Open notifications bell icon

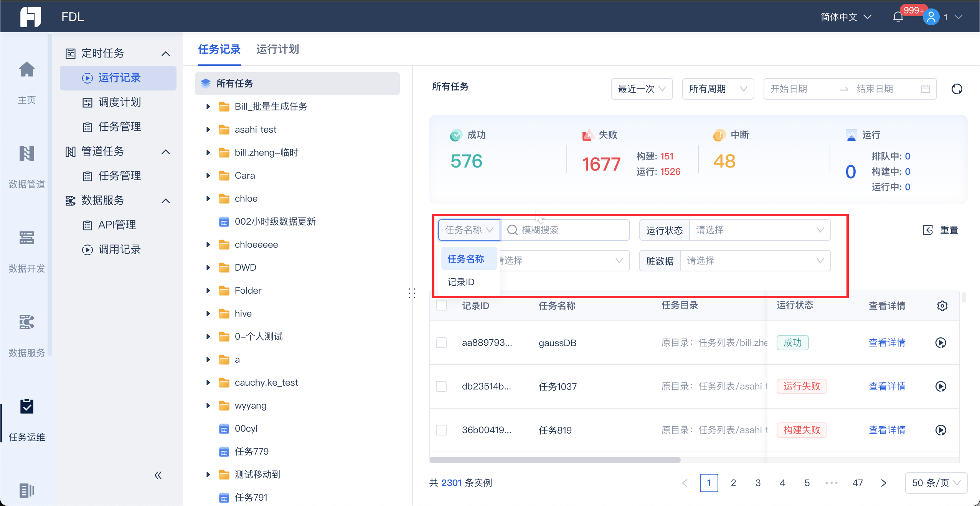(x=898, y=17)
